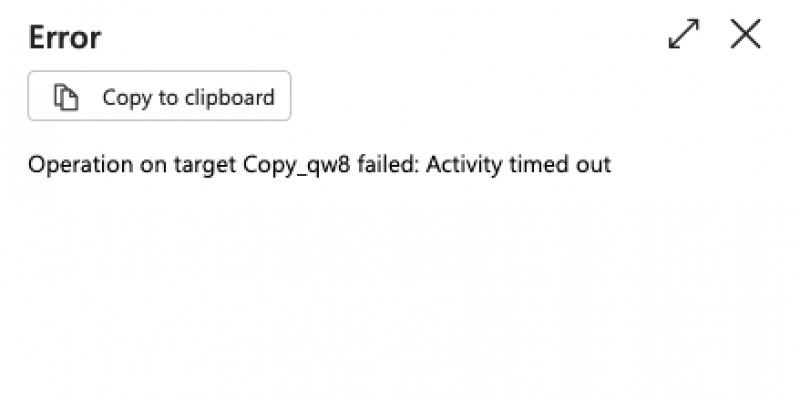Image resolution: width=800 pixels, height=400 pixels.
Task: Click the X beside the expand arrows
Action: click(x=745, y=34)
